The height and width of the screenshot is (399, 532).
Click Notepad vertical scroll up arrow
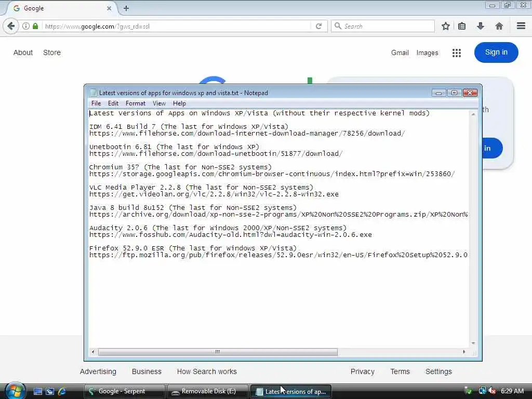(x=473, y=114)
